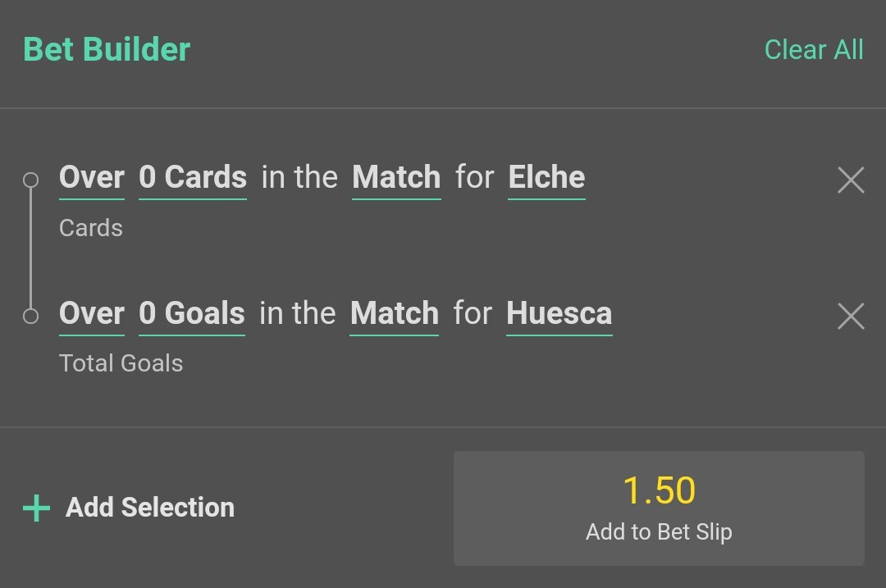Open the Match period dropdown for goals

[395, 314]
